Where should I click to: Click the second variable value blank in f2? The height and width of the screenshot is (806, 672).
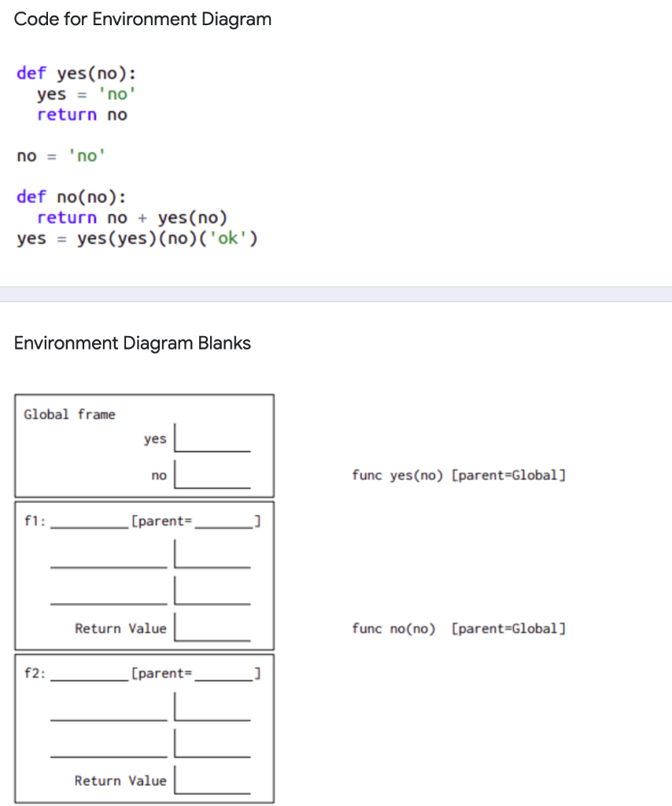click(x=212, y=746)
